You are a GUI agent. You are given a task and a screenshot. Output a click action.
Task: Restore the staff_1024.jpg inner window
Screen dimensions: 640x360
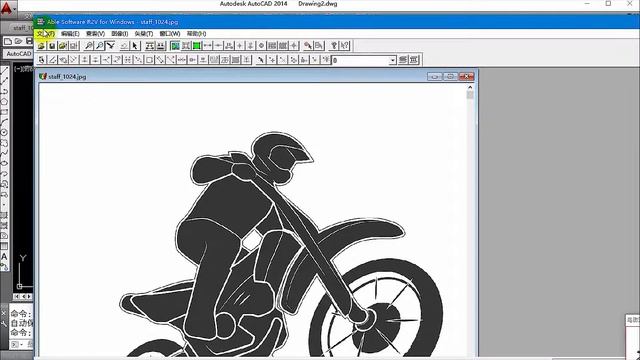[450, 76]
